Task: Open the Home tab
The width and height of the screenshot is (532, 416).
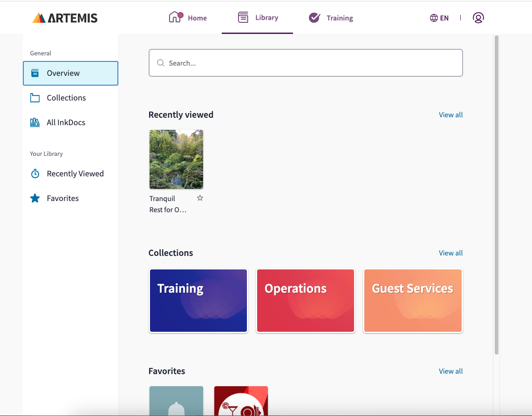Action: [188, 17]
